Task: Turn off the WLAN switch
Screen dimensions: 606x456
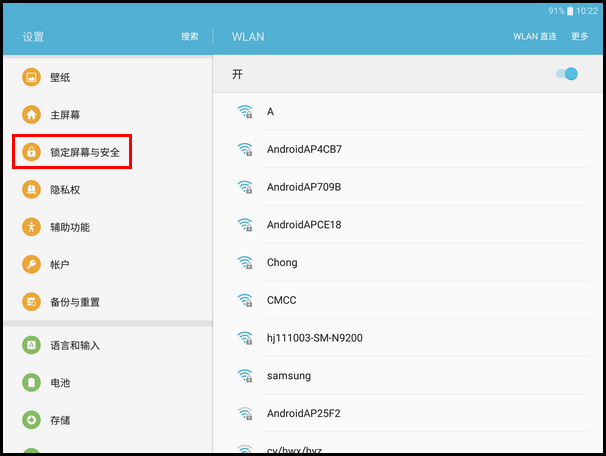Action: (567, 74)
